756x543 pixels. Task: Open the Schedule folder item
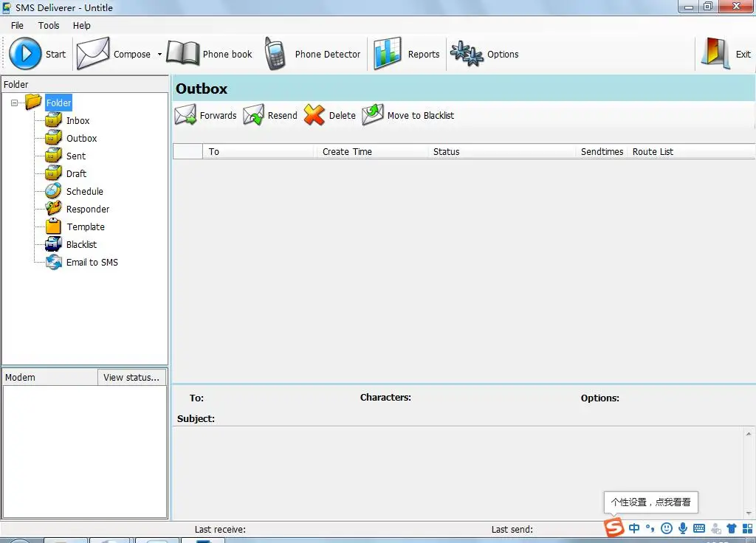[84, 192]
